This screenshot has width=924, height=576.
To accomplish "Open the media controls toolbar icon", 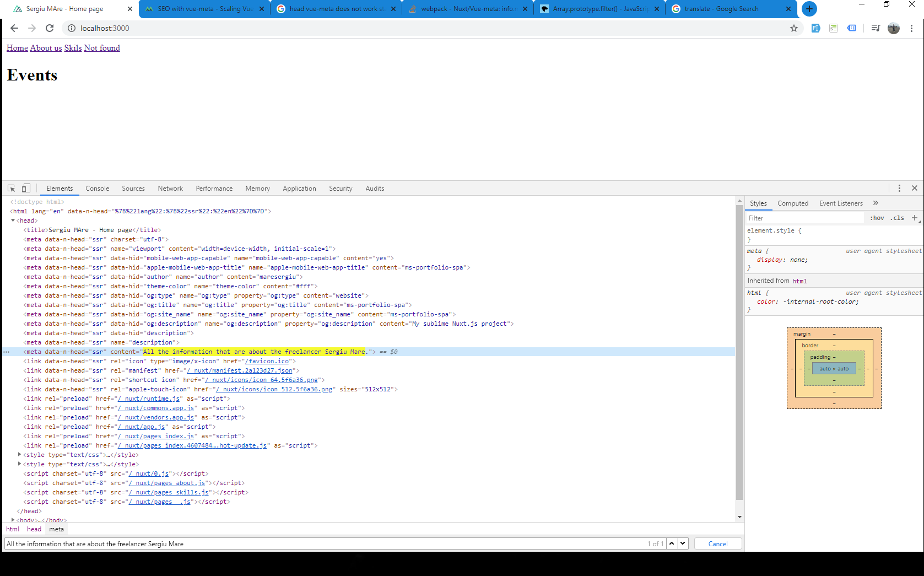I will [x=876, y=28].
